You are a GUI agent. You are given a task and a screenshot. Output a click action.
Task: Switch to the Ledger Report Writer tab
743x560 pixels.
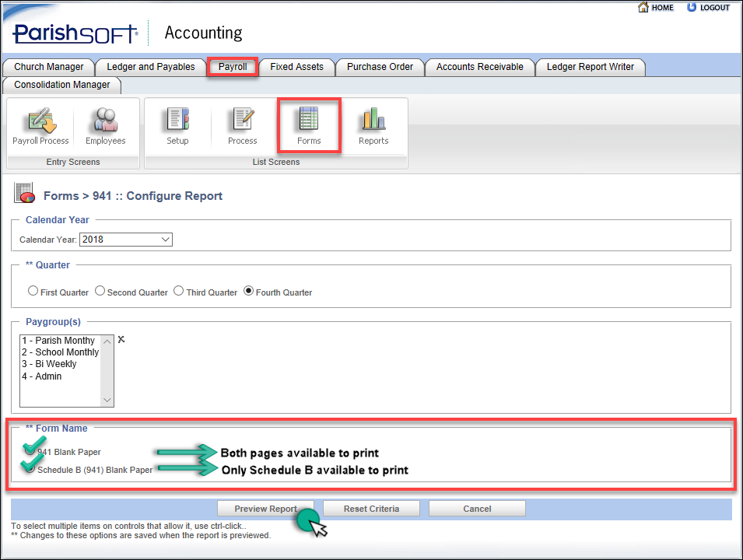click(x=590, y=67)
